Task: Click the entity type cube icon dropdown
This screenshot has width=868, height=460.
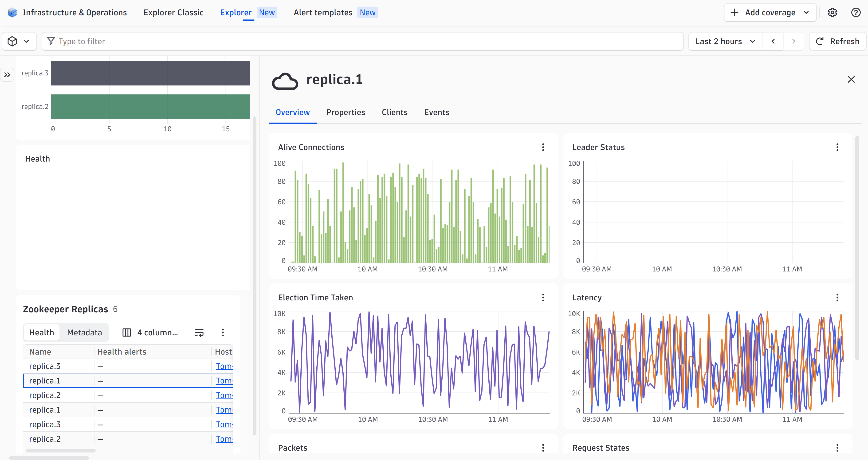Action: click(x=19, y=41)
